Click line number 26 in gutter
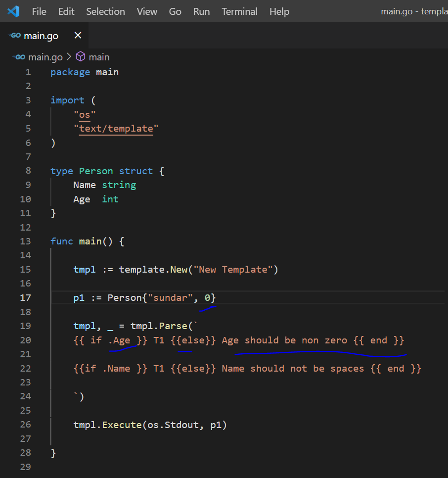The height and width of the screenshot is (478, 448). click(x=26, y=425)
